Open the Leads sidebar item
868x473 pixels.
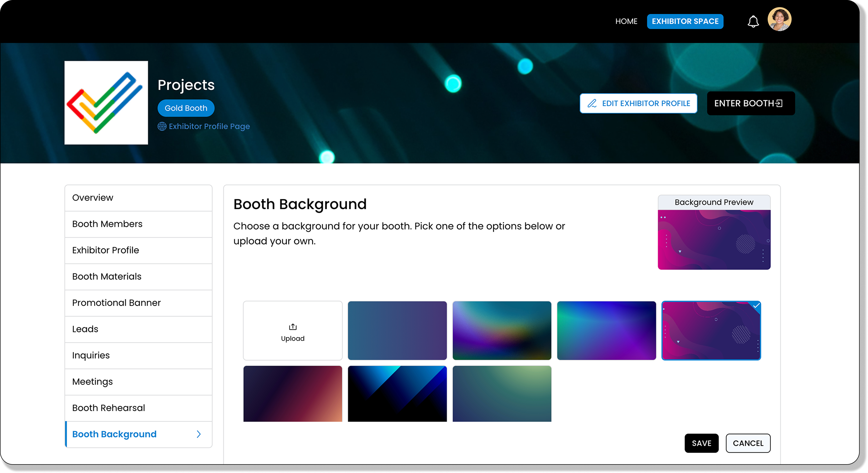(85, 329)
